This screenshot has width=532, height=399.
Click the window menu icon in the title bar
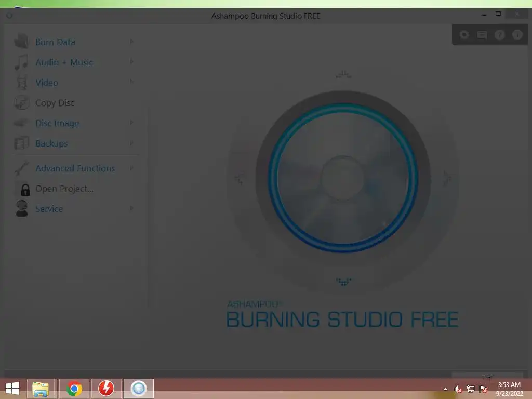(9, 16)
